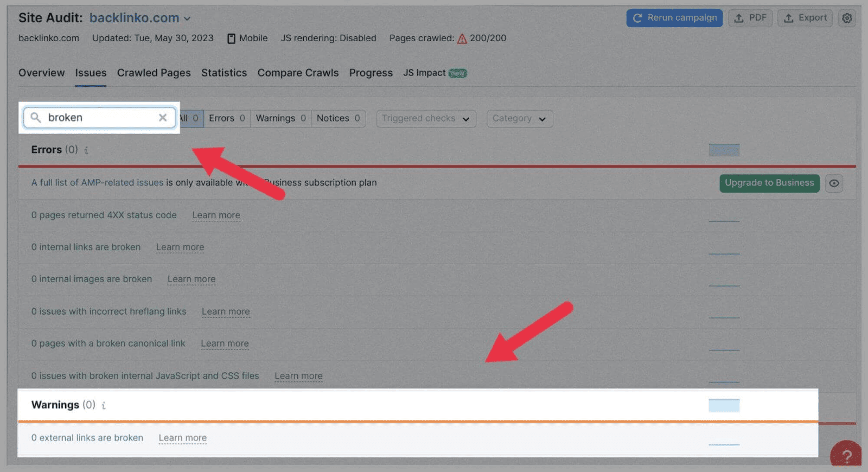The width and height of the screenshot is (868, 472).
Task: Open the Triggered checks dropdown
Action: (x=426, y=119)
